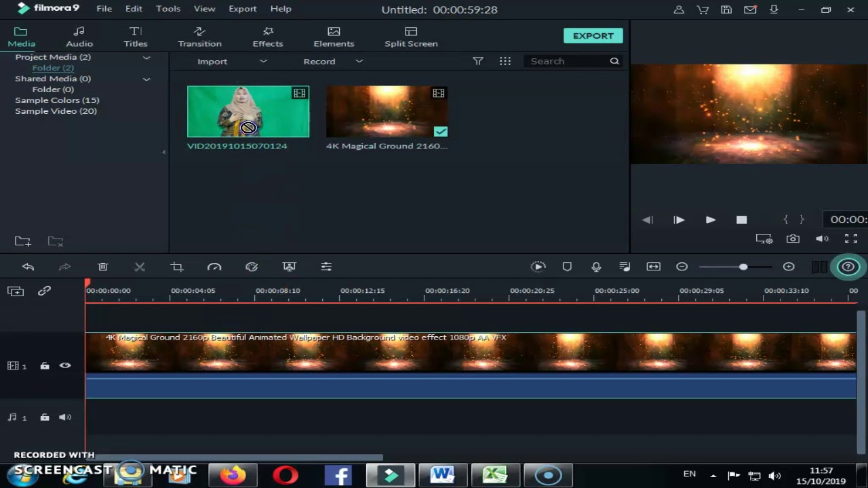Toggle lock on audio track 1

pyautogui.click(x=45, y=418)
